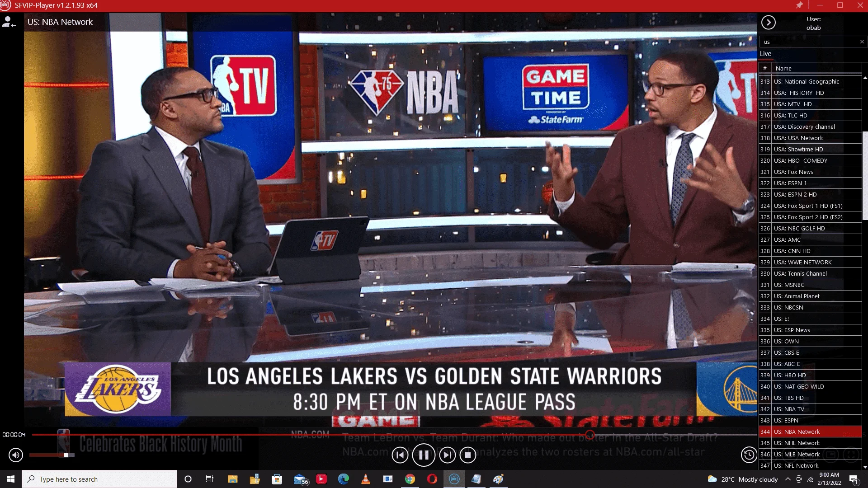Open Microsoft Edge from taskbar
Viewport: 868px width, 488px height.
344,479
